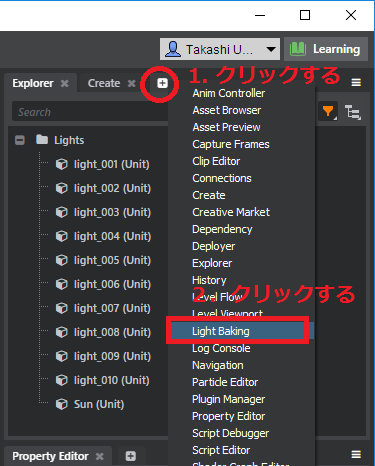The height and width of the screenshot is (466, 375).
Task: Select light_002 (Unit) tree row text
Action: point(112,188)
